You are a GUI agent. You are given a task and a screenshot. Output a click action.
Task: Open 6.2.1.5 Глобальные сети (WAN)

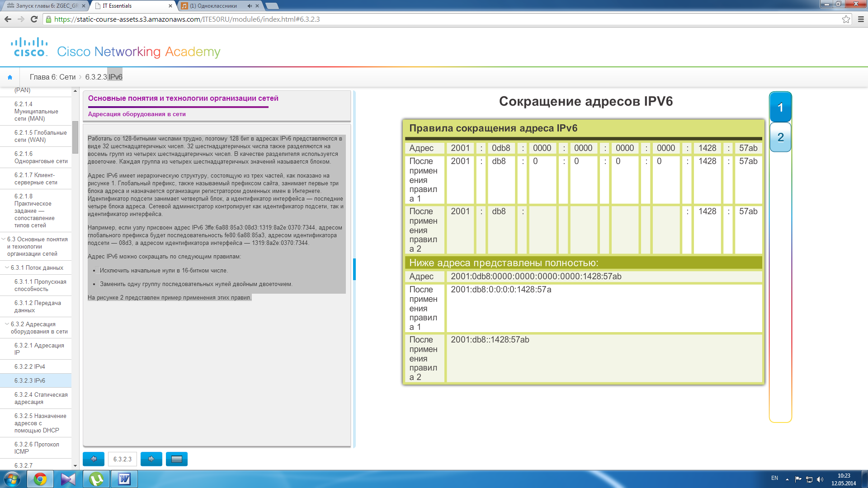(36, 136)
